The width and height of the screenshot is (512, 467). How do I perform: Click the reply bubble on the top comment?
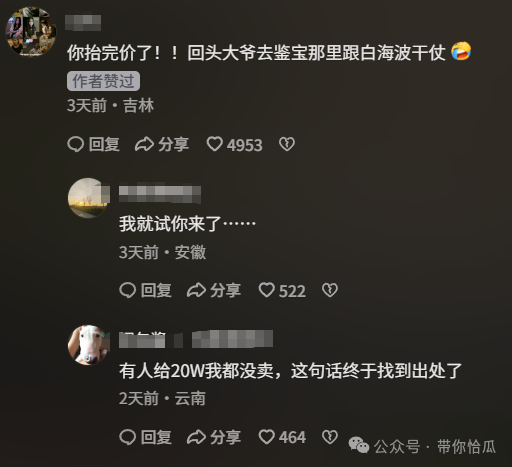click(93, 144)
